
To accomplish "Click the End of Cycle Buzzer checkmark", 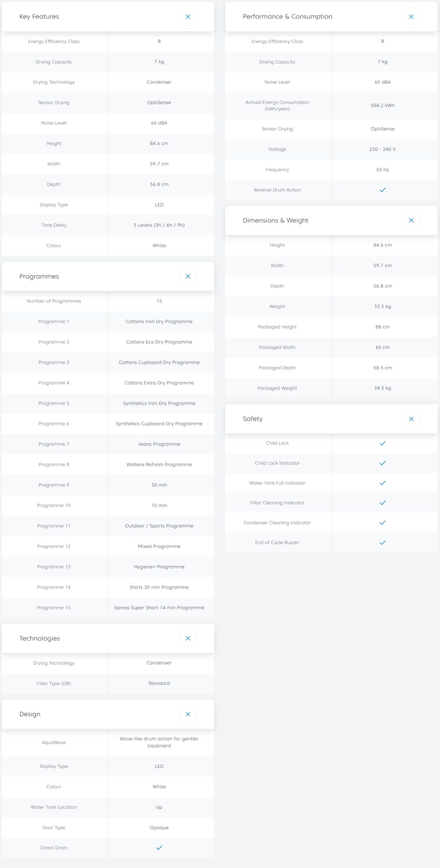I will click(382, 542).
